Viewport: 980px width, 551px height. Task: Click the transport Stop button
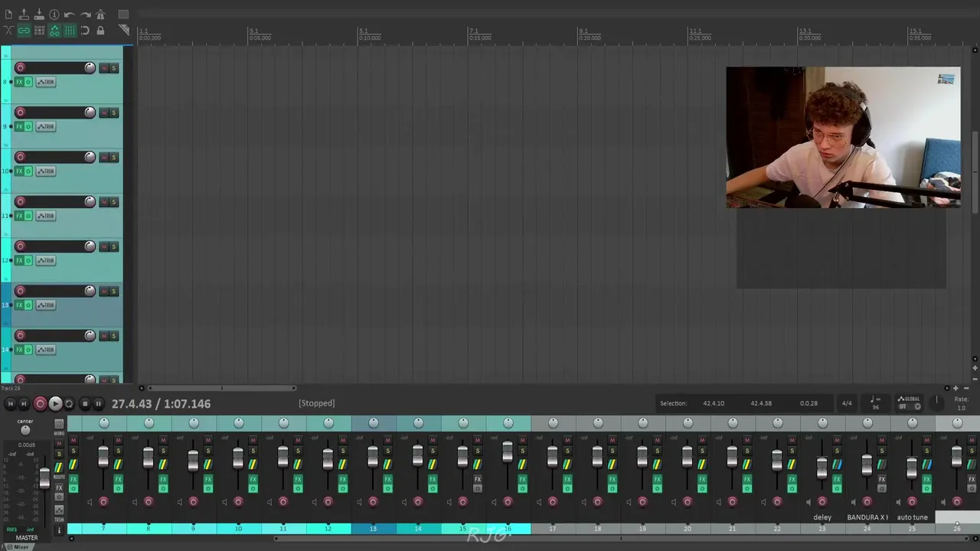point(85,404)
